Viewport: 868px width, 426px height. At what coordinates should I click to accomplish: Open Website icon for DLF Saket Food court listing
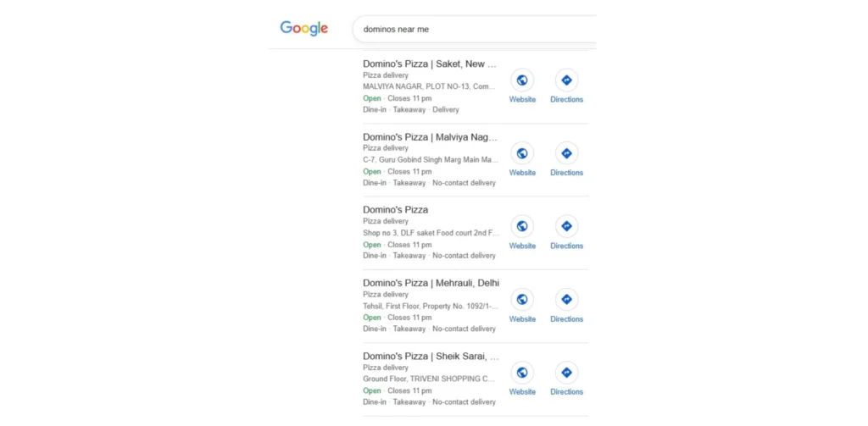click(522, 226)
